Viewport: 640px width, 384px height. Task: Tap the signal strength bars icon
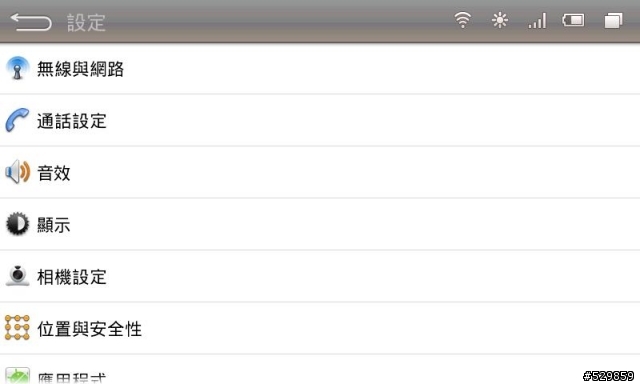point(537,20)
